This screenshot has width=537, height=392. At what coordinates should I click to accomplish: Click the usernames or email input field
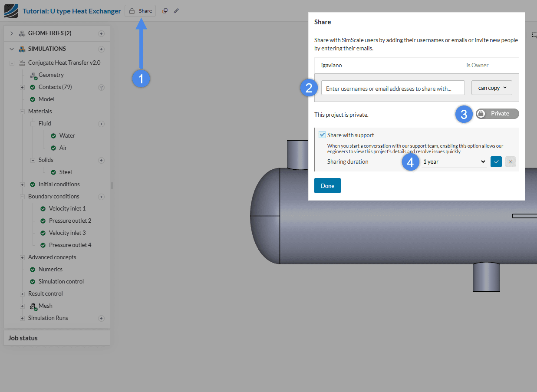click(x=392, y=88)
